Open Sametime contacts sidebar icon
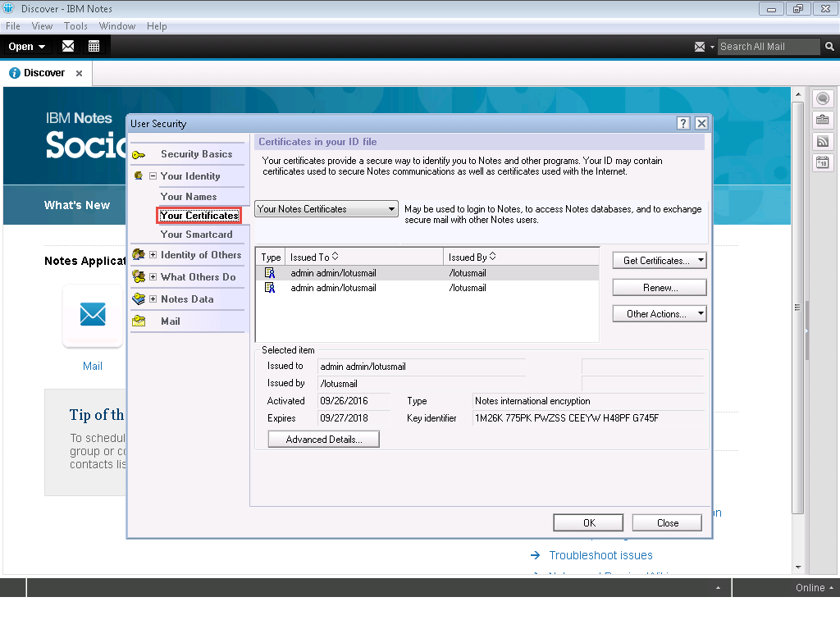This screenshot has width=840, height=629. coord(823,98)
